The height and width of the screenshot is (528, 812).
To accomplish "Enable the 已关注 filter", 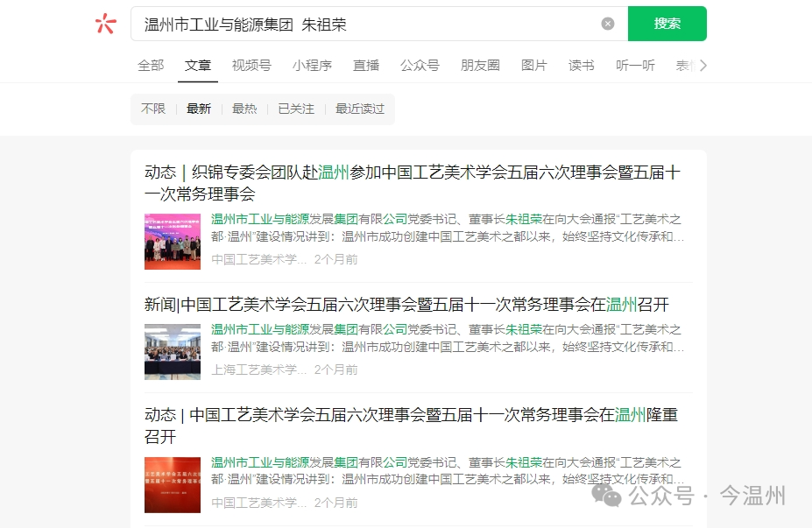I will 295,109.
